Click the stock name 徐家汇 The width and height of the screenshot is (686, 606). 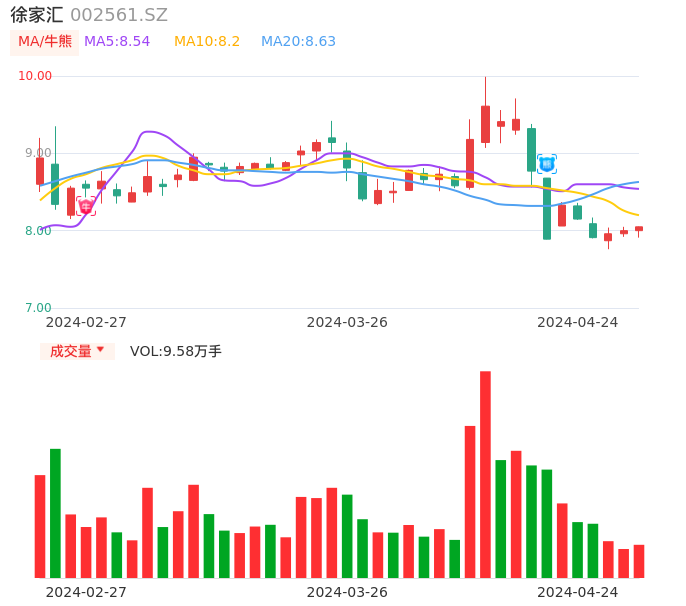point(37,15)
